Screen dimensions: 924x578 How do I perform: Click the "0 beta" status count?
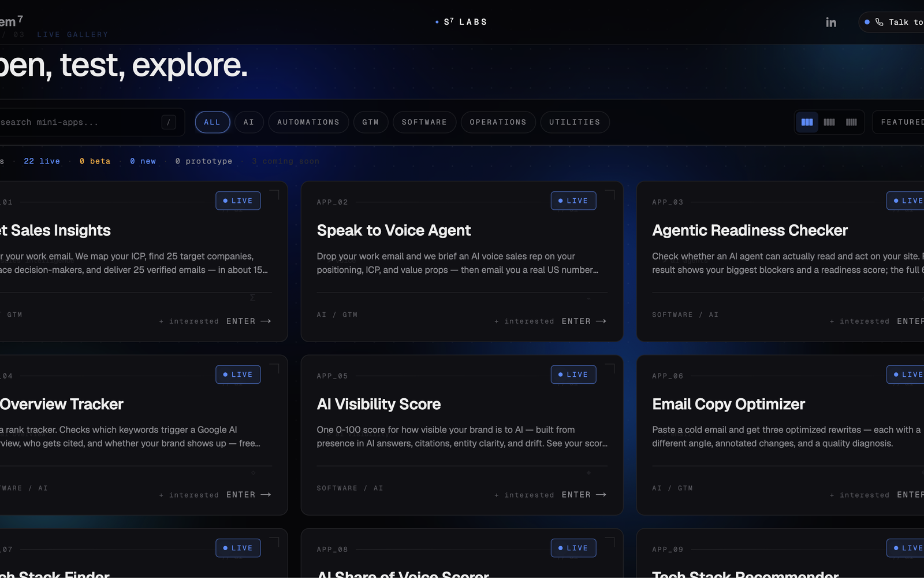[x=95, y=161]
